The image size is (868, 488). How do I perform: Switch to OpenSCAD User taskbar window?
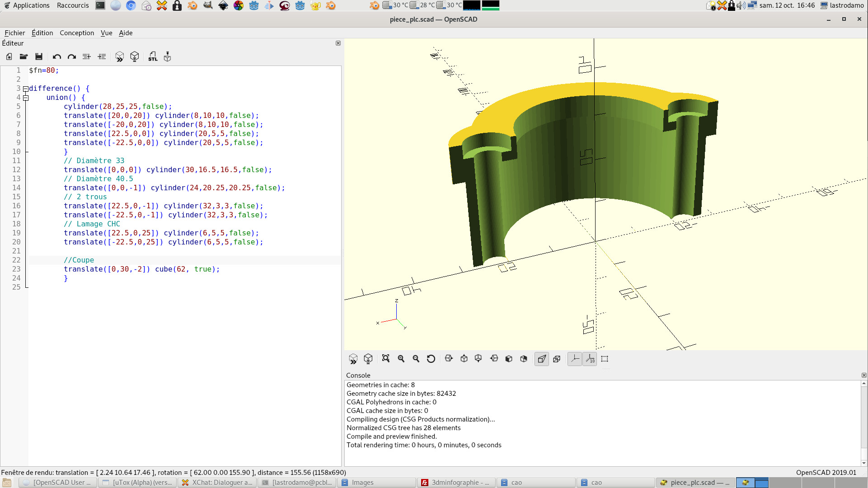(x=58, y=483)
